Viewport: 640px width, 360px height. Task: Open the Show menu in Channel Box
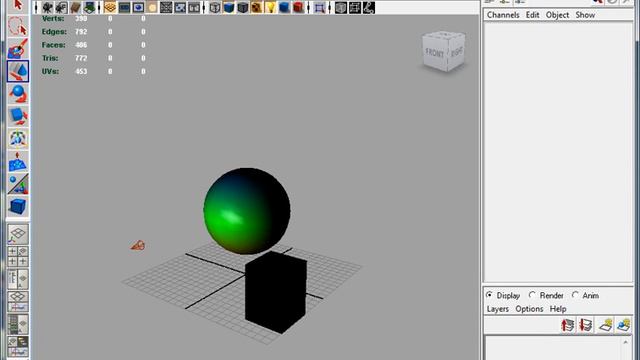pos(585,15)
